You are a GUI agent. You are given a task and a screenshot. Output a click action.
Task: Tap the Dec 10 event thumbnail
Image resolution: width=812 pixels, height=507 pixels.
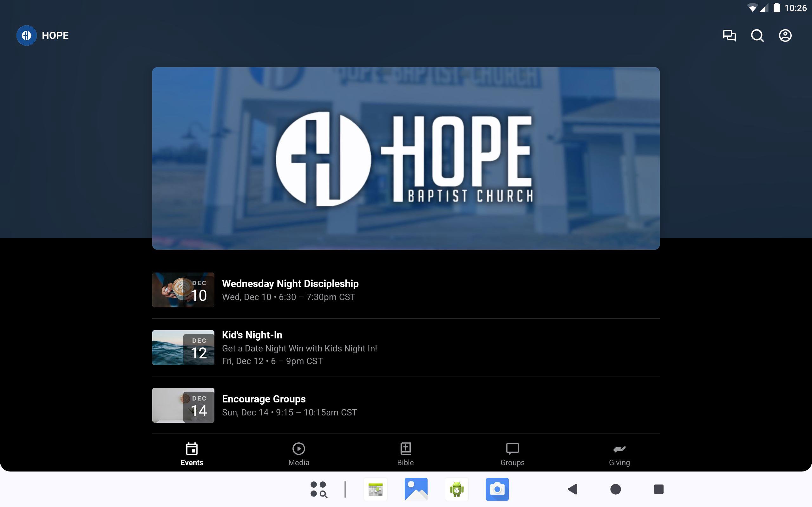[183, 290]
